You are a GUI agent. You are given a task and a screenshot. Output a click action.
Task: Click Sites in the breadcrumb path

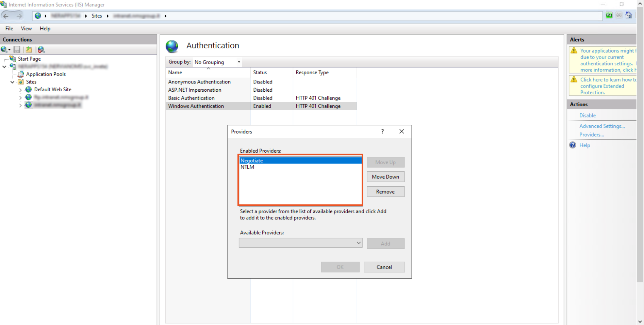(97, 16)
